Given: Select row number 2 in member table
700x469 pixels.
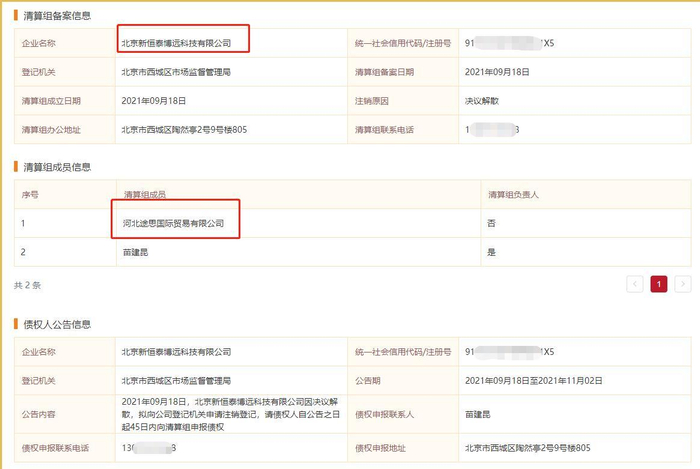Looking at the screenshot, I should 23,252.
